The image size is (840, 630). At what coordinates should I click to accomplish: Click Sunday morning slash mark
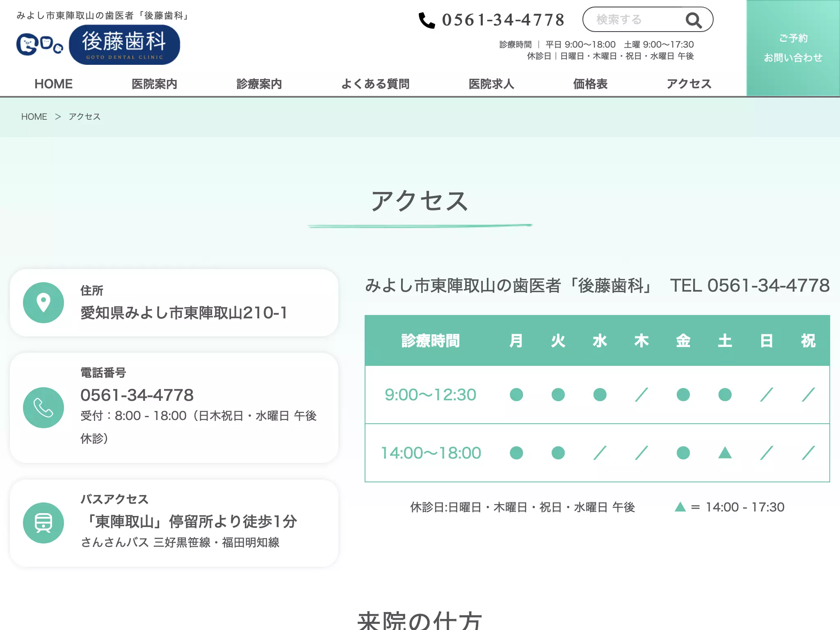(767, 395)
